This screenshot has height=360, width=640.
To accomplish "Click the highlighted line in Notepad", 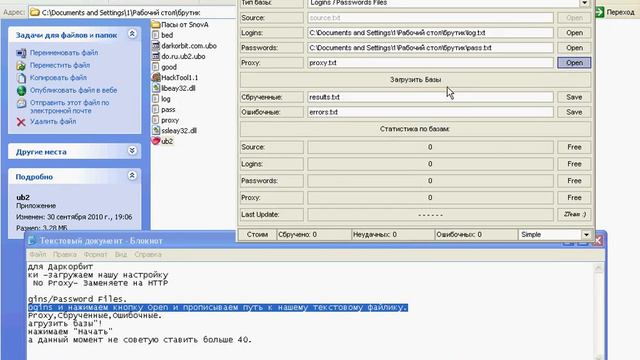I will 218,307.
